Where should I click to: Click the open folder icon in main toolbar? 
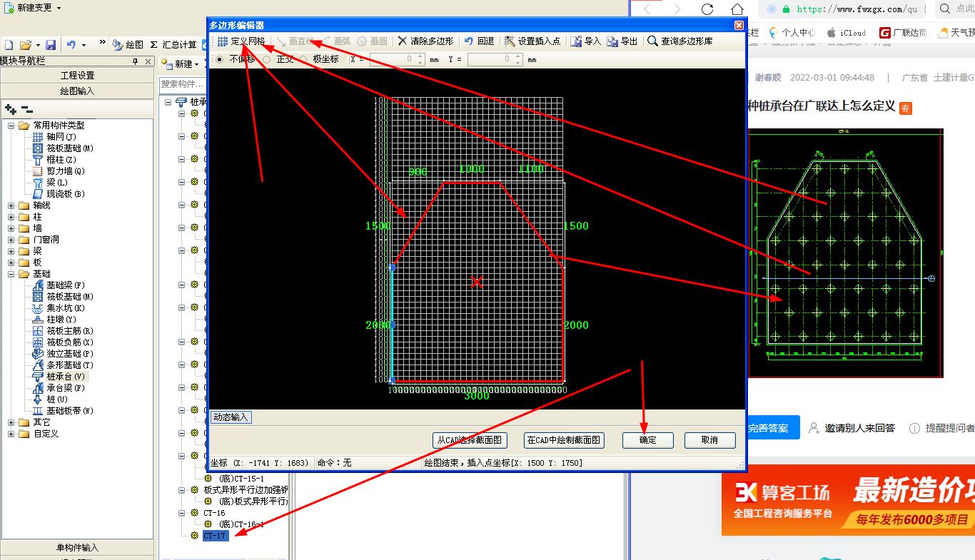25,45
